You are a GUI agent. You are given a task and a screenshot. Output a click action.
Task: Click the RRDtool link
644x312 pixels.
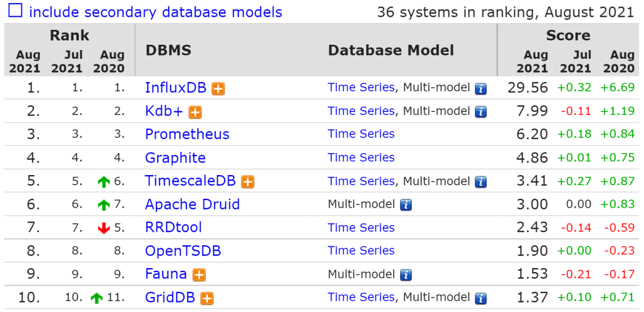pos(174,227)
